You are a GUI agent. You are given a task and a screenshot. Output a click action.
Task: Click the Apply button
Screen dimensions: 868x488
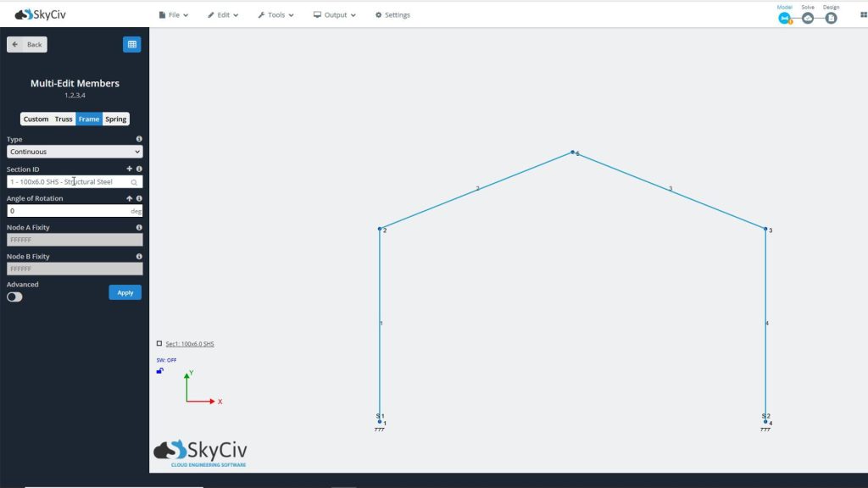tap(125, 291)
